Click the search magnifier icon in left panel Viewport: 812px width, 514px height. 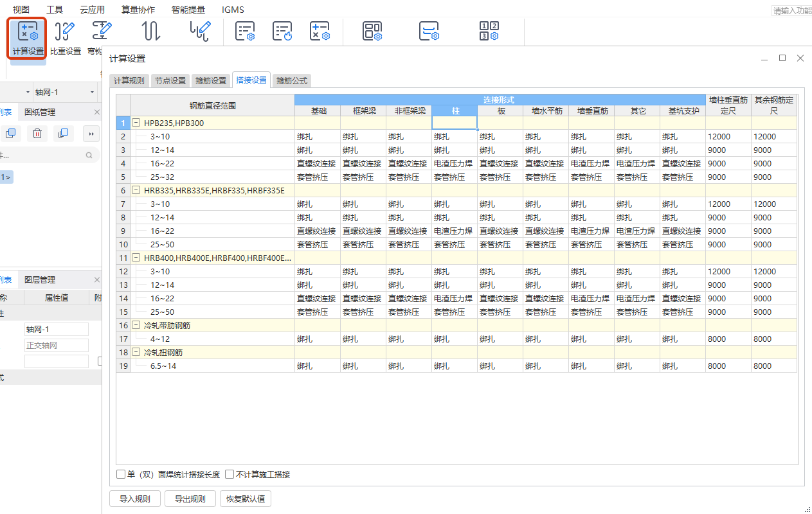[x=89, y=155]
